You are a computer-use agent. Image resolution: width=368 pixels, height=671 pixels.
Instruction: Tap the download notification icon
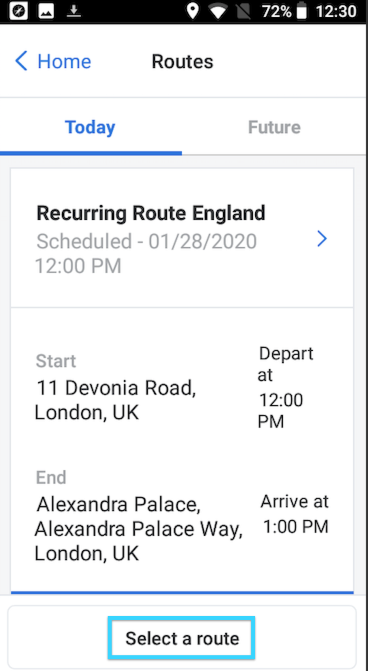click(x=74, y=12)
